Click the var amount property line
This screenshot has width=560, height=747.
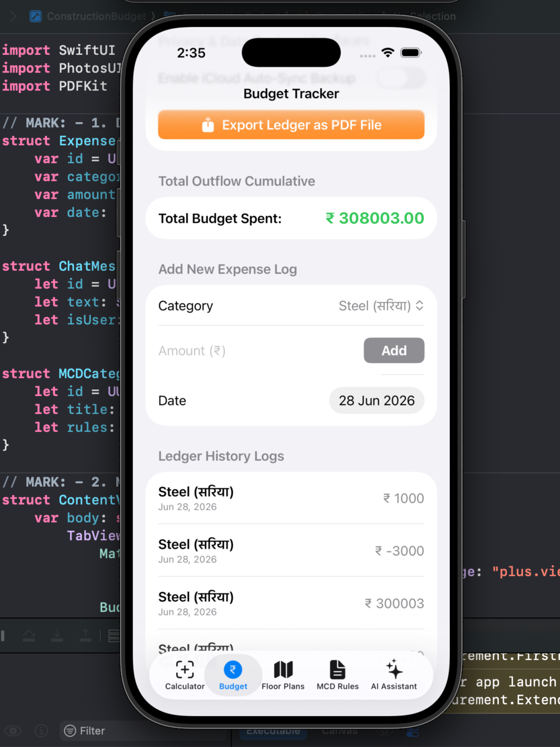(75, 195)
